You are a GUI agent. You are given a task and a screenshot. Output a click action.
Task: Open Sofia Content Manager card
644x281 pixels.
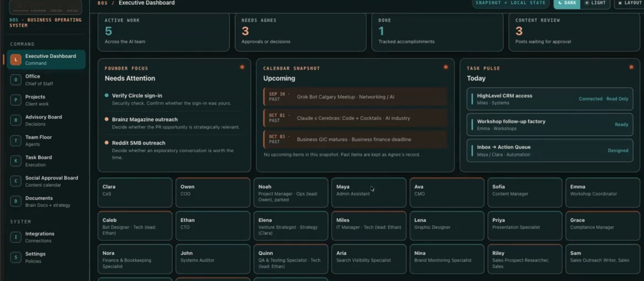coord(525,192)
